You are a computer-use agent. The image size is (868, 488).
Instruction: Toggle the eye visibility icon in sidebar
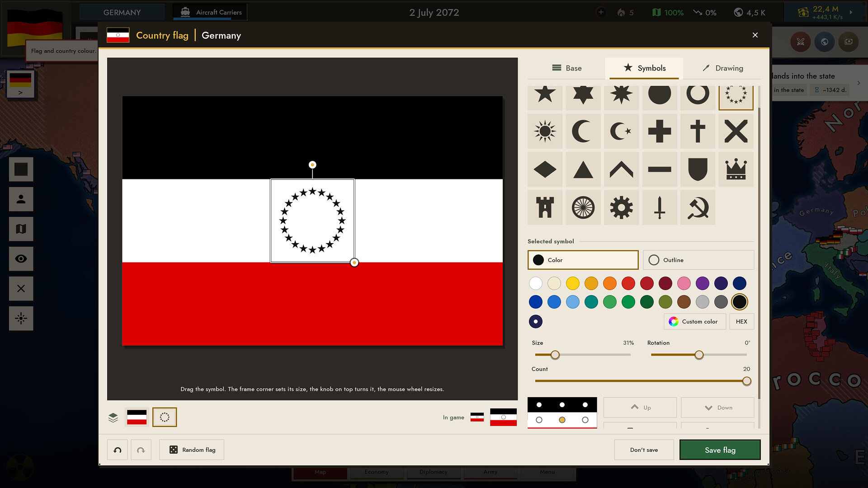pos(21,259)
